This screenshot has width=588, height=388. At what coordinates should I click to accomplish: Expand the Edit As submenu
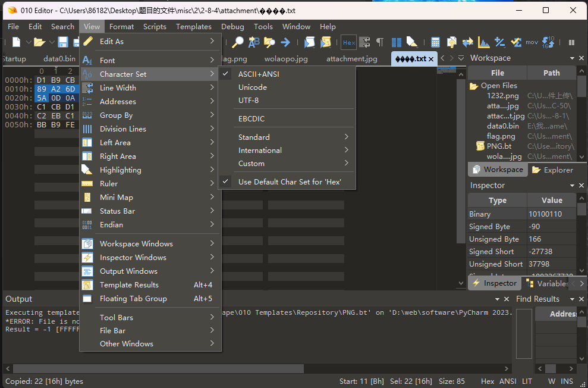150,41
